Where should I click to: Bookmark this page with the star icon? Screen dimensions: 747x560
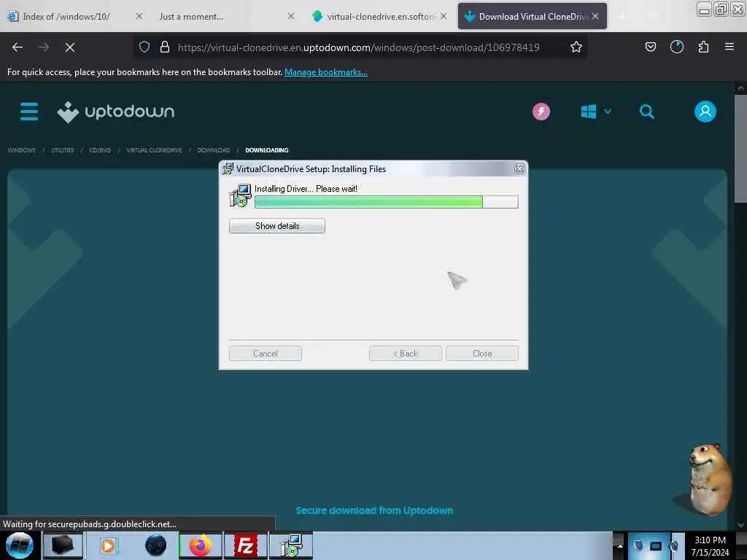[x=576, y=47]
